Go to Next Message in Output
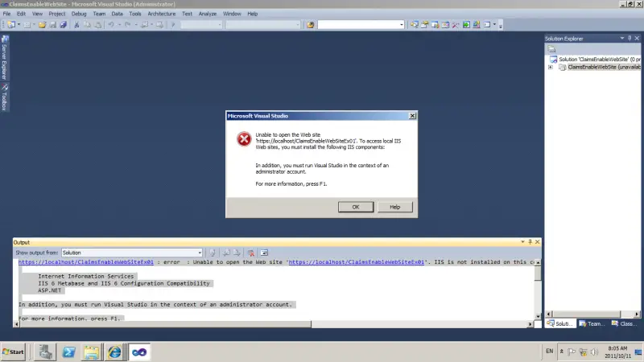This screenshot has width=644, height=362. [237, 253]
